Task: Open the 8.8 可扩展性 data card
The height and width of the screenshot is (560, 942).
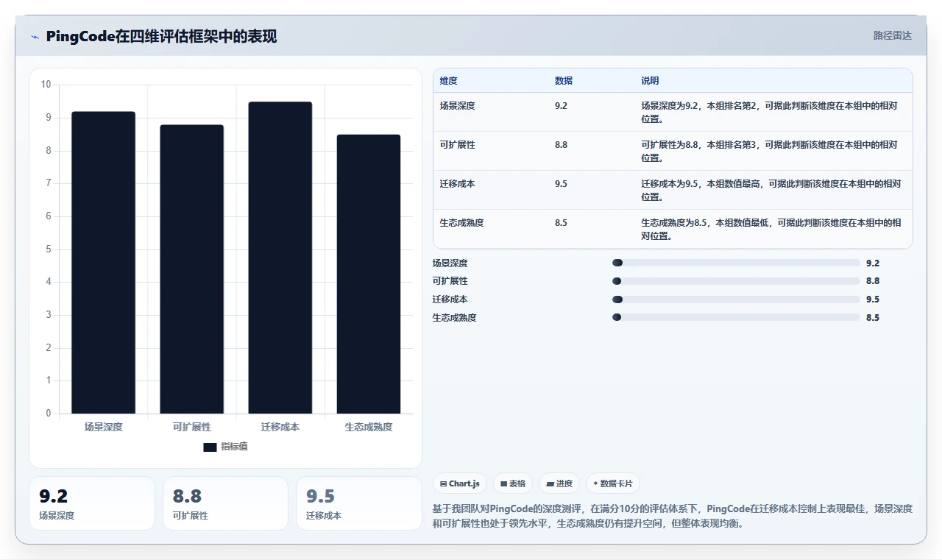Action: (x=225, y=503)
